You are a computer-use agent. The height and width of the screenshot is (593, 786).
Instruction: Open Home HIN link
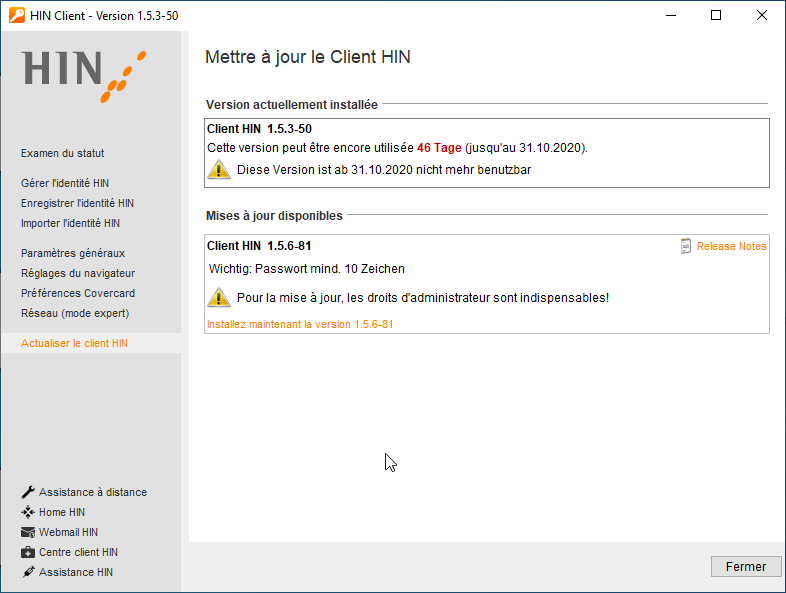pos(62,512)
